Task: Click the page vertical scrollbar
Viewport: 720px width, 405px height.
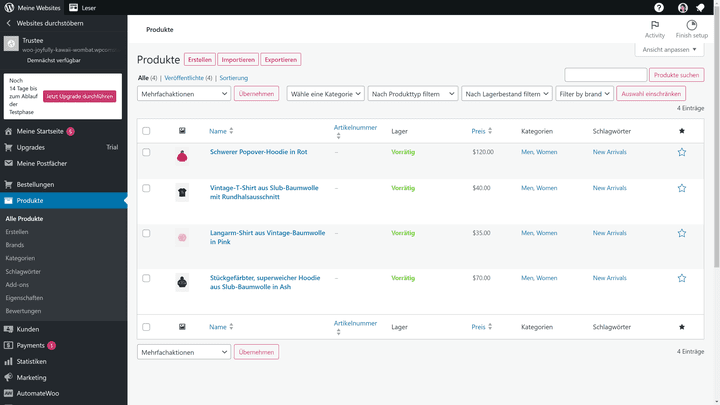Action: (716, 138)
